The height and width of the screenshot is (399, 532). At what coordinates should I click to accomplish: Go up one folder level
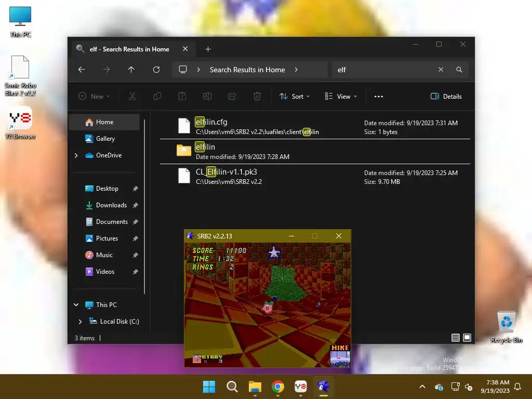(x=131, y=70)
